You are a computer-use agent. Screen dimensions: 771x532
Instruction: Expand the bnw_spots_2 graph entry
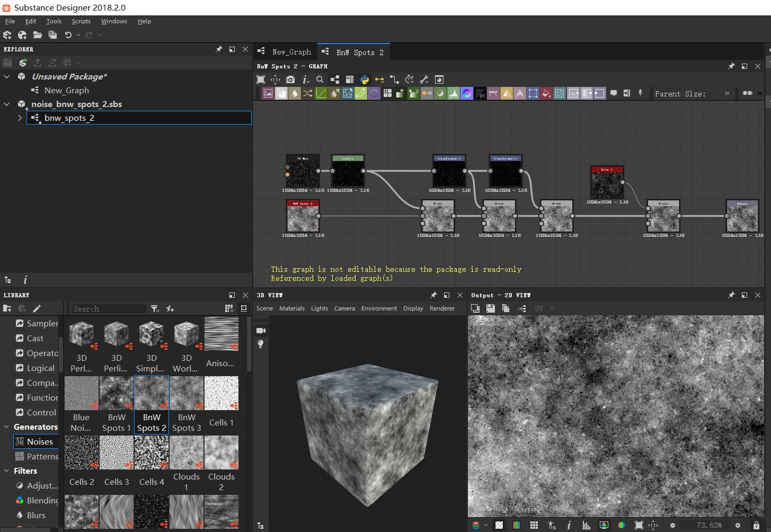[x=20, y=118]
